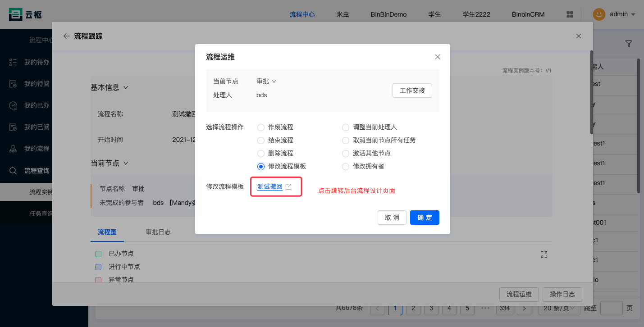
Task: Select the 激活其他节点 radio option
Action: pos(346,154)
